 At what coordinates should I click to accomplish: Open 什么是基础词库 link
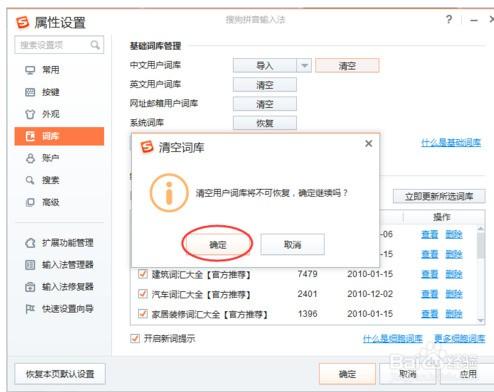451,143
